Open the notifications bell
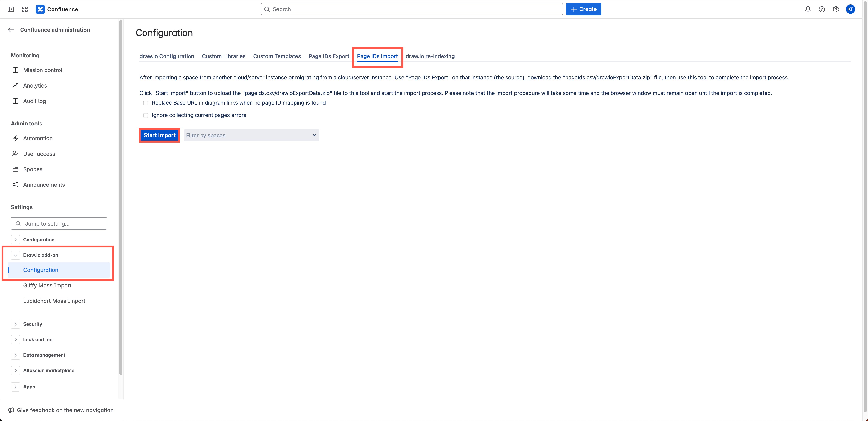 [x=808, y=9]
